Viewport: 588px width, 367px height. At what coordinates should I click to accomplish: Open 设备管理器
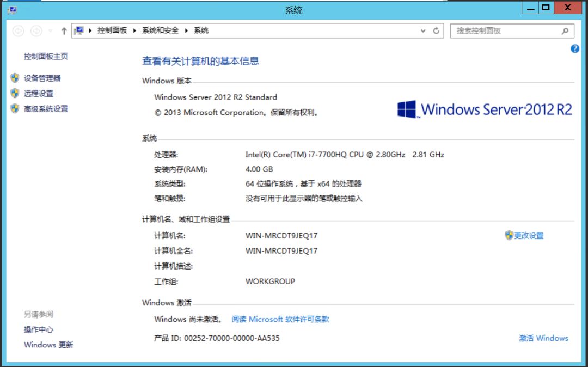coord(42,78)
